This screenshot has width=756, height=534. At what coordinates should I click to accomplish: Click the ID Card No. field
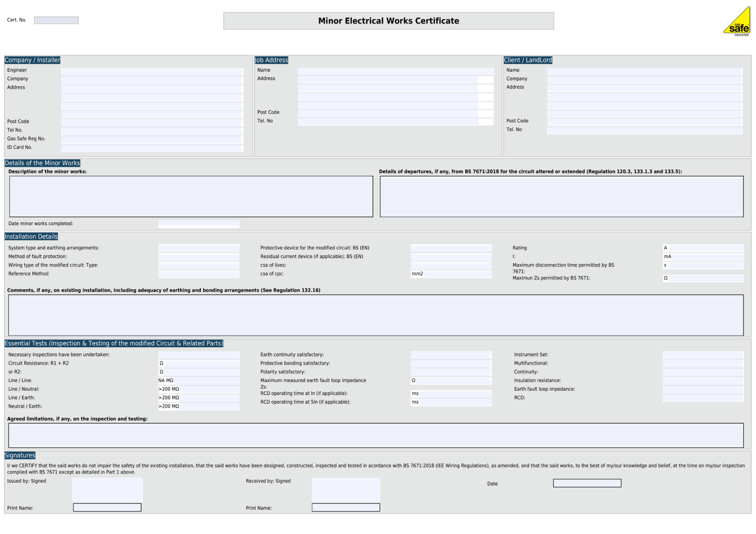152,148
